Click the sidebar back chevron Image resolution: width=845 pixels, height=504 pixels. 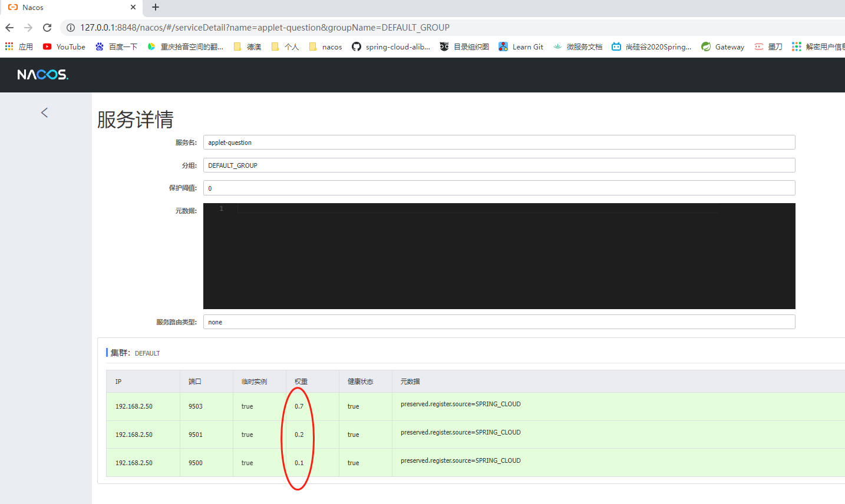44,112
